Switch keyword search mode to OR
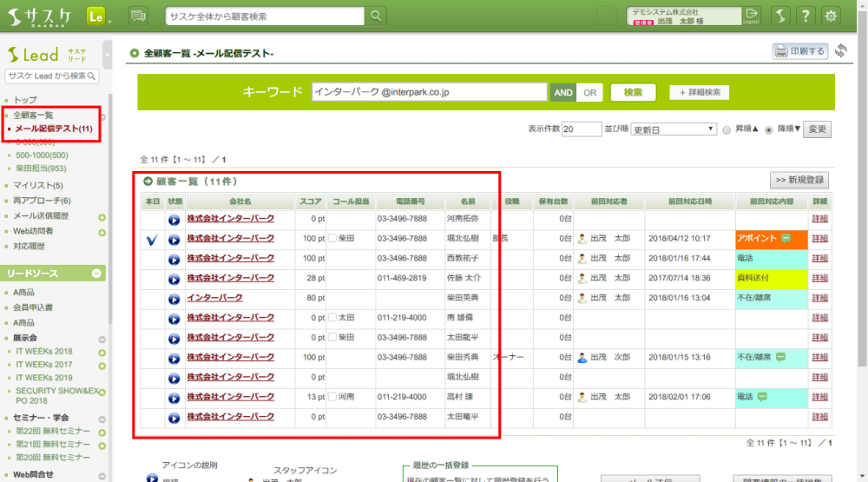The width and height of the screenshot is (868, 482). (590, 92)
